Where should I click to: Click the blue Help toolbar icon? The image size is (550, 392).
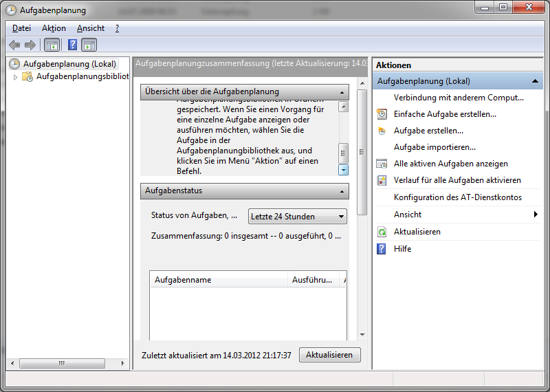pyautogui.click(x=72, y=45)
